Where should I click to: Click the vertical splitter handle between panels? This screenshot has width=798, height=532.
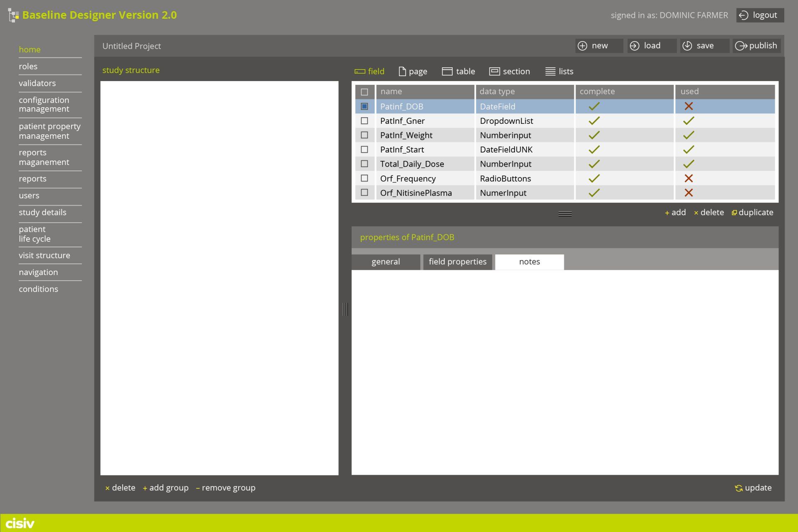(345, 309)
